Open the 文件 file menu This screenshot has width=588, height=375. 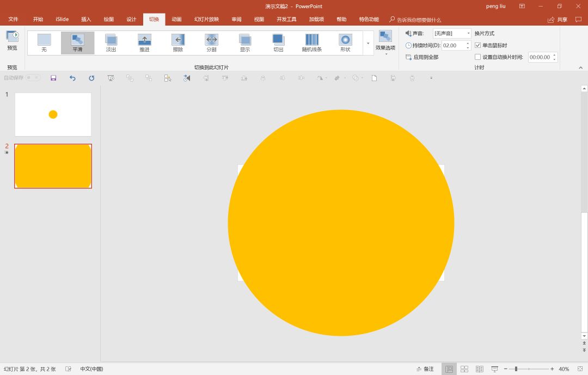[x=13, y=20]
